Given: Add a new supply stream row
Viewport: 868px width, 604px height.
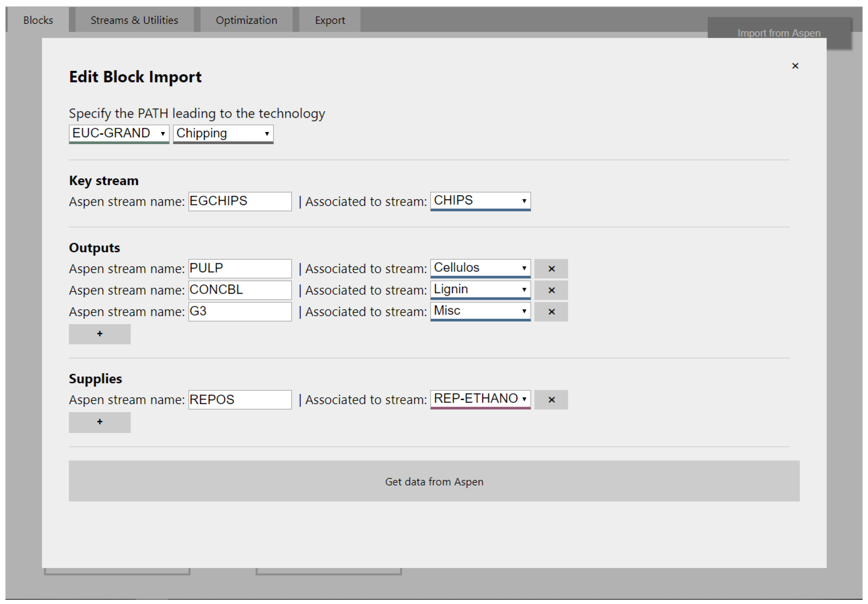Looking at the screenshot, I should tap(99, 422).
